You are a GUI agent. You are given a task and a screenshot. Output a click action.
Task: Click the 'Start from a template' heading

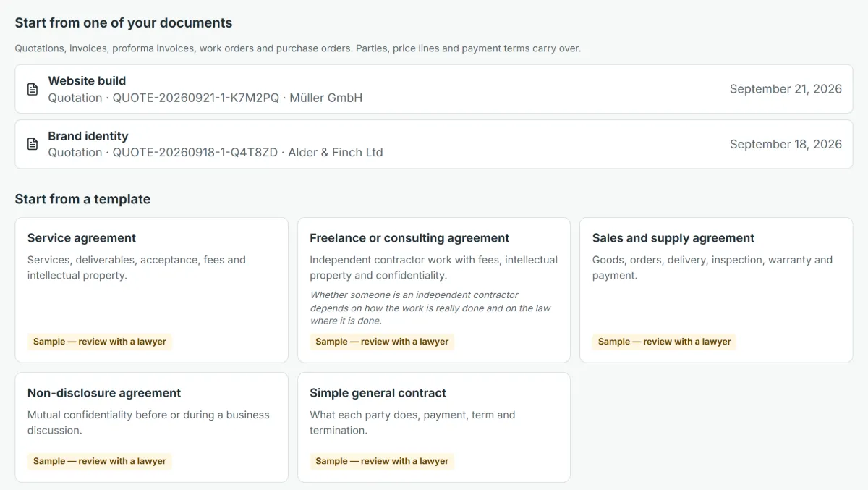[x=82, y=199]
